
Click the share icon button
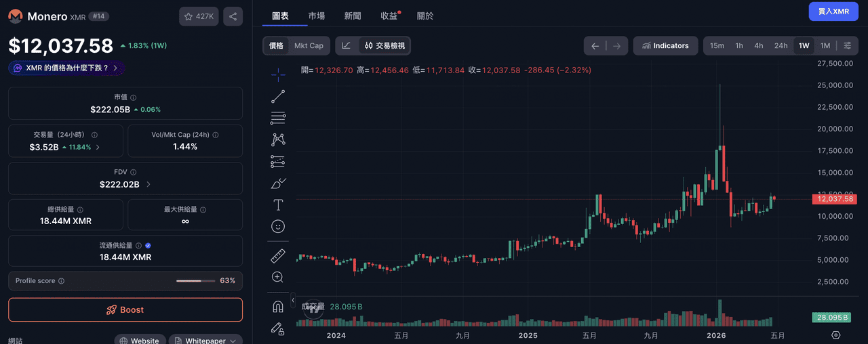pyautogui.click(x=233, y=17)
